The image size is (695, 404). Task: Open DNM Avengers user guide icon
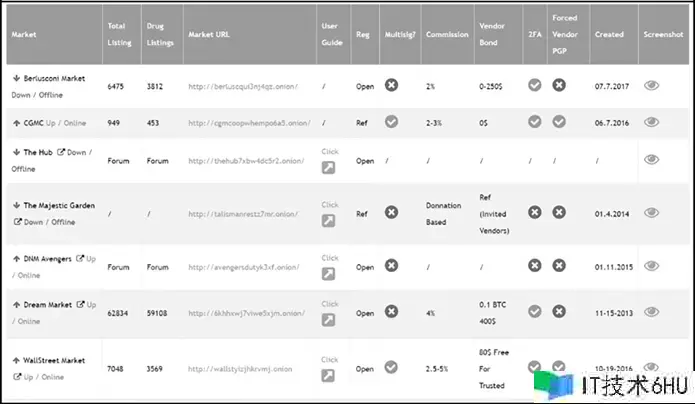click(x=328, y=274)
